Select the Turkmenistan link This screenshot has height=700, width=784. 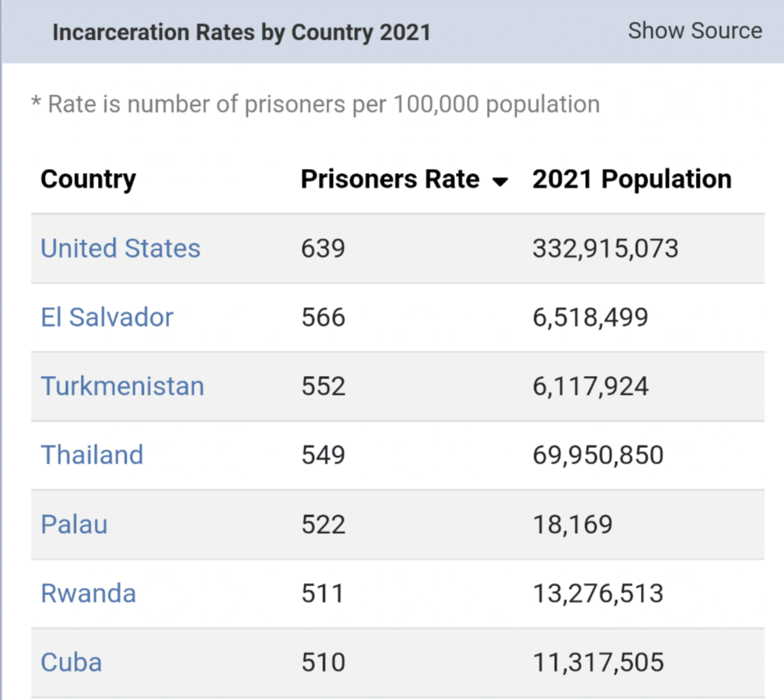pos(122,387)
